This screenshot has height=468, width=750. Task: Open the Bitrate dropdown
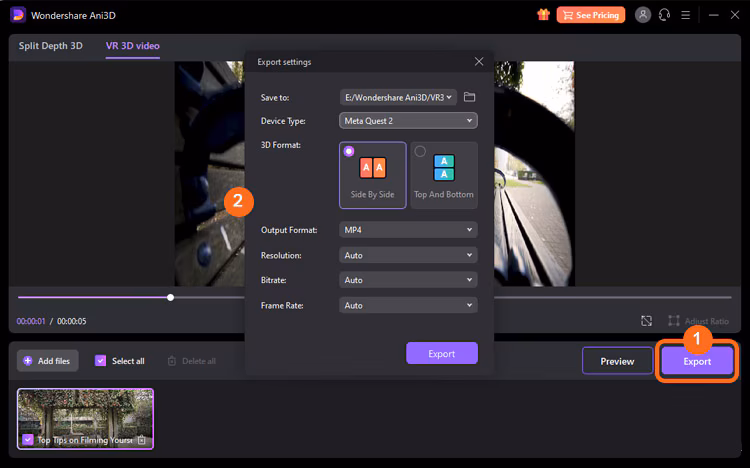tap(408, 280)
